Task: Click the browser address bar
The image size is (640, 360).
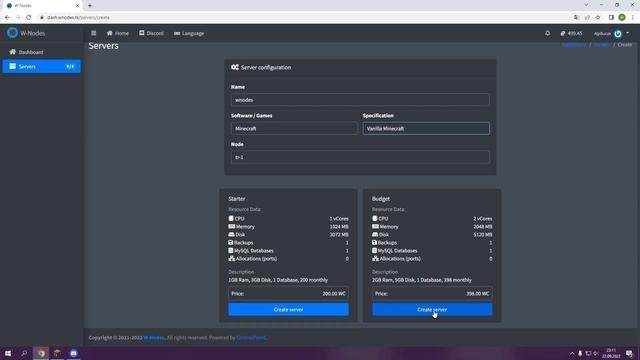Action: 302,18
